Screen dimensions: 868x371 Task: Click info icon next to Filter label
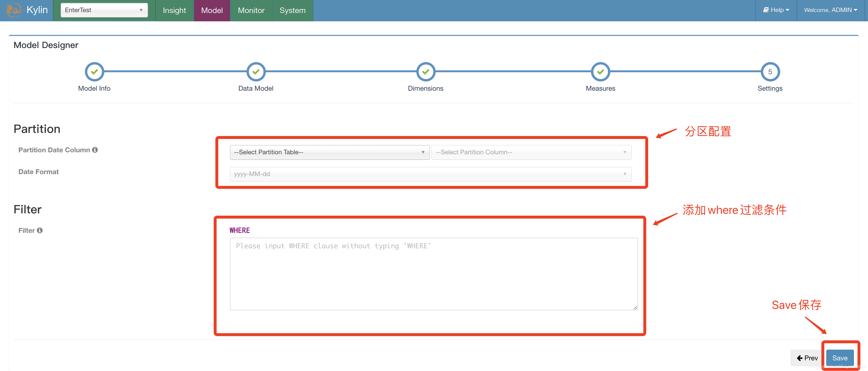(40, 230)
